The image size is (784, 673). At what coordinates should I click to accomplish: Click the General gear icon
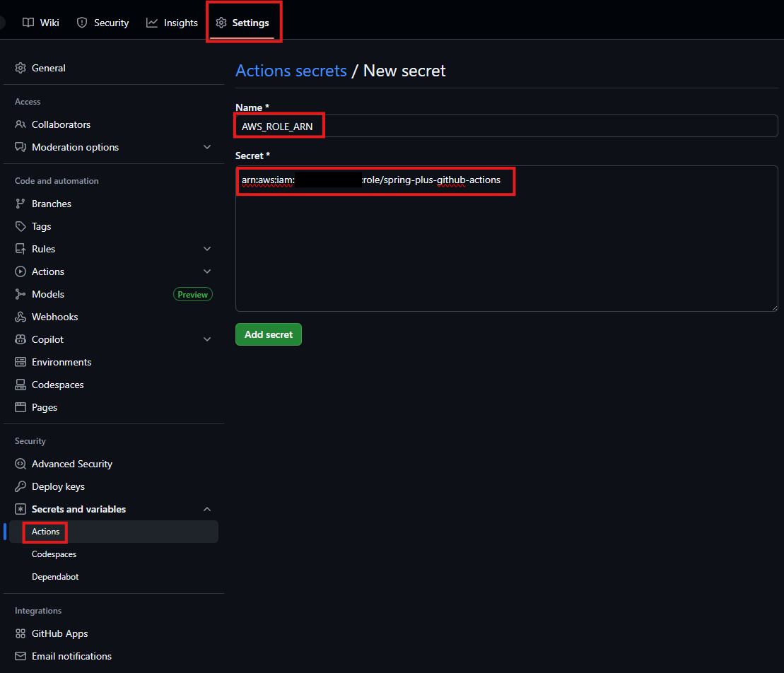pyautogui.click(x=21, y=68)
